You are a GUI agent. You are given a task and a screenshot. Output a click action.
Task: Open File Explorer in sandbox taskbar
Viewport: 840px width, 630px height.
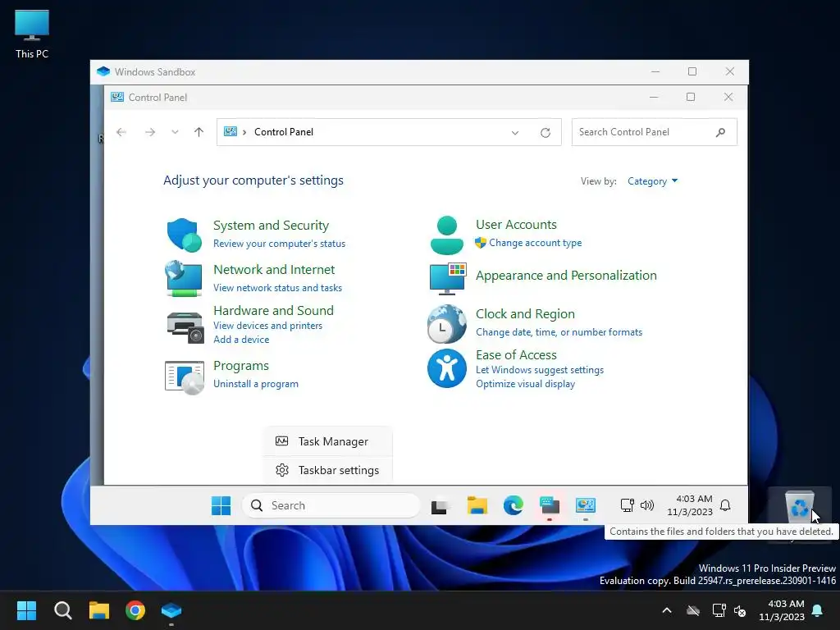(477, 505)
